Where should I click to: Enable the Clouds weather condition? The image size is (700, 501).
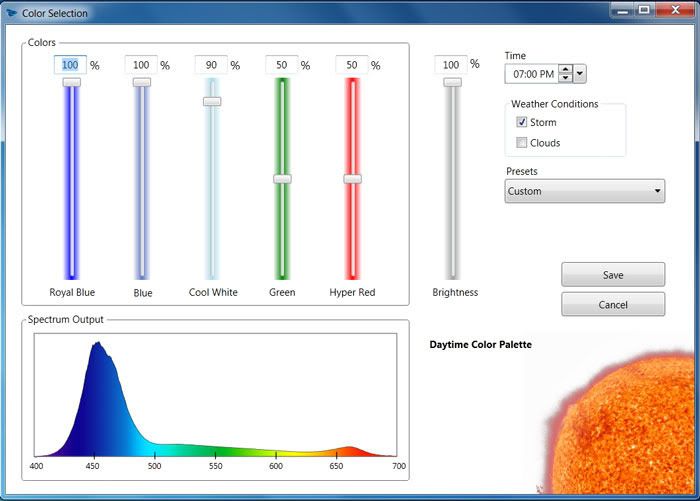coord(522,143)
